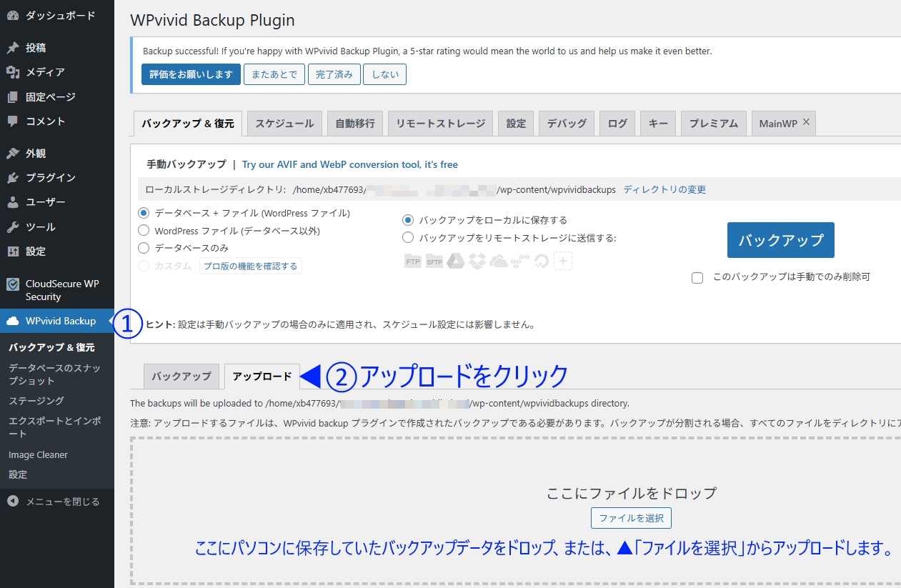Select the データベースのみ radio option
The width and height of the screenshot is (901, 588).
[x=144, y=248]
